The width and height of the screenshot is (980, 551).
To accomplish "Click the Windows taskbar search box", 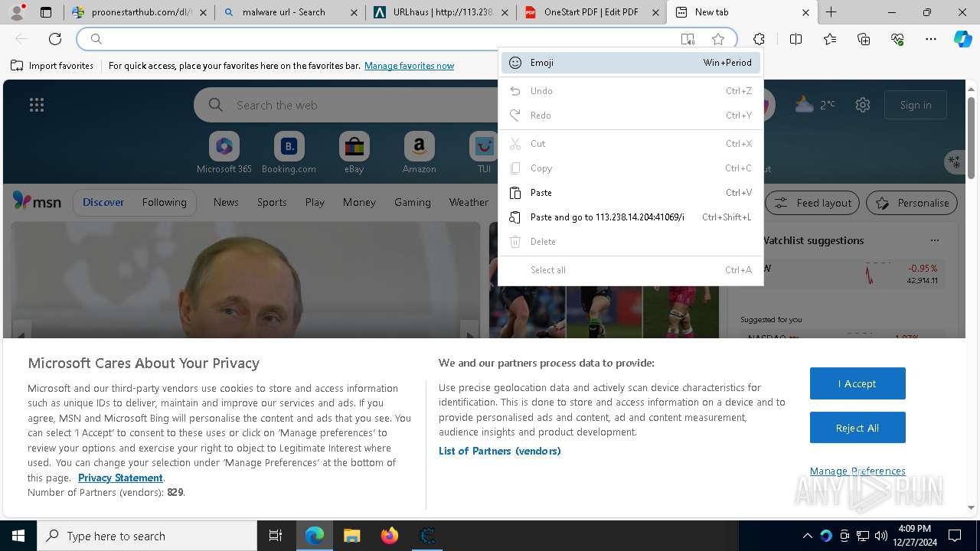I will click(147, 536).
